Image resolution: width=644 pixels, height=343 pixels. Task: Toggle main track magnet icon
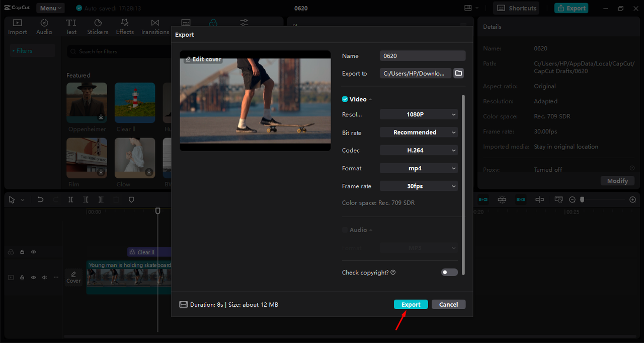click(x=483, y=200)
